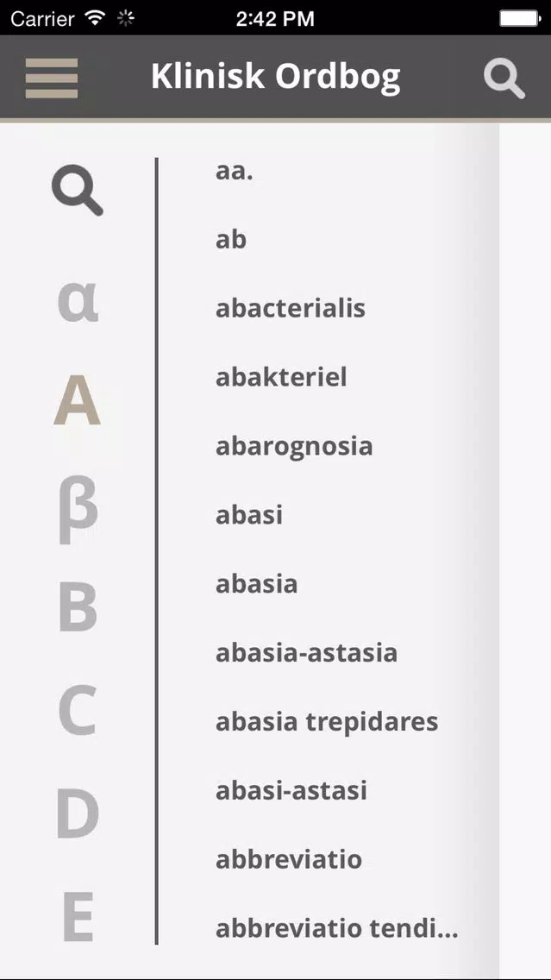This screenshot has height=980, width=551.
Task: Jump to Greek beta index section
Action: pos(78,508)
